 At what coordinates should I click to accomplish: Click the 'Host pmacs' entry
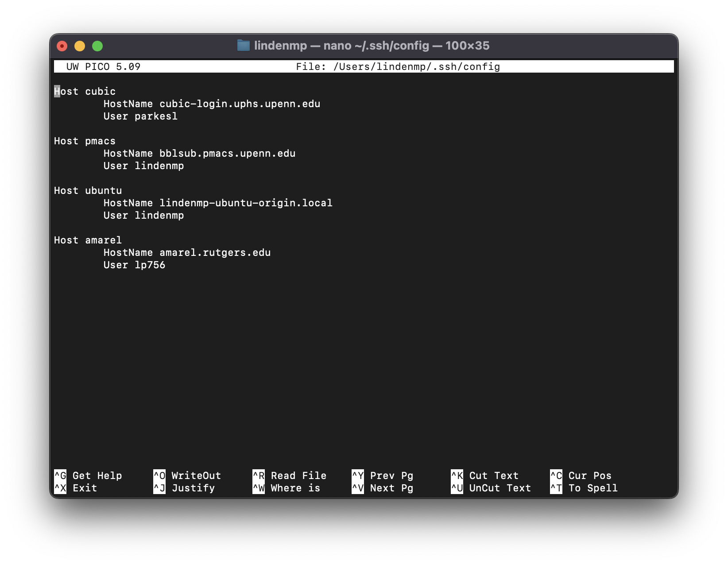pos(85,141)
